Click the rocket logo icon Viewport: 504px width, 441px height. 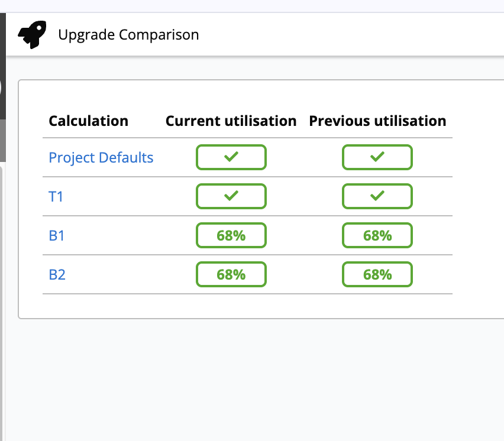pos(32,34)
